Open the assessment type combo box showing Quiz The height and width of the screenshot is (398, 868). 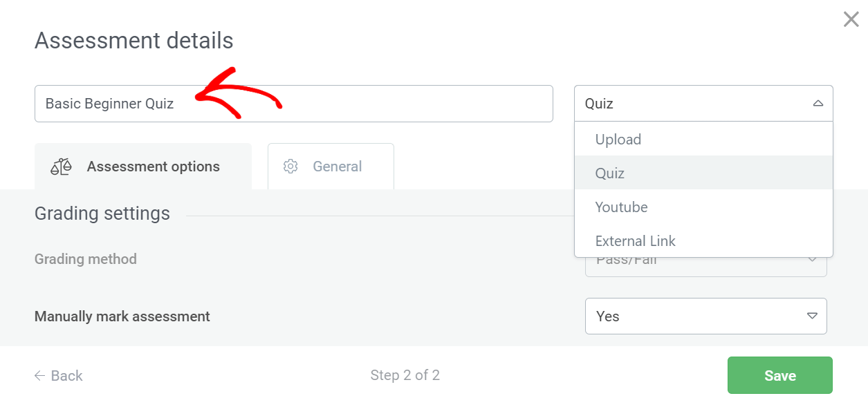coord(692,104)
